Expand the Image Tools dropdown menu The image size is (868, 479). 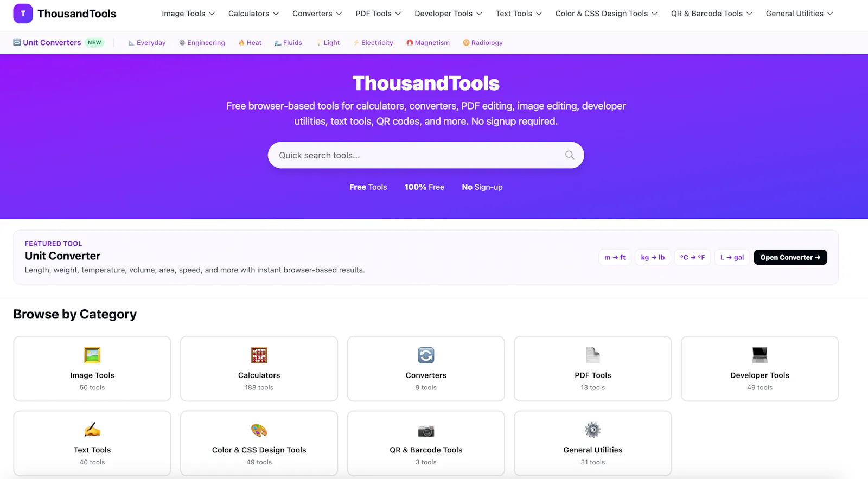coord(188,14)
